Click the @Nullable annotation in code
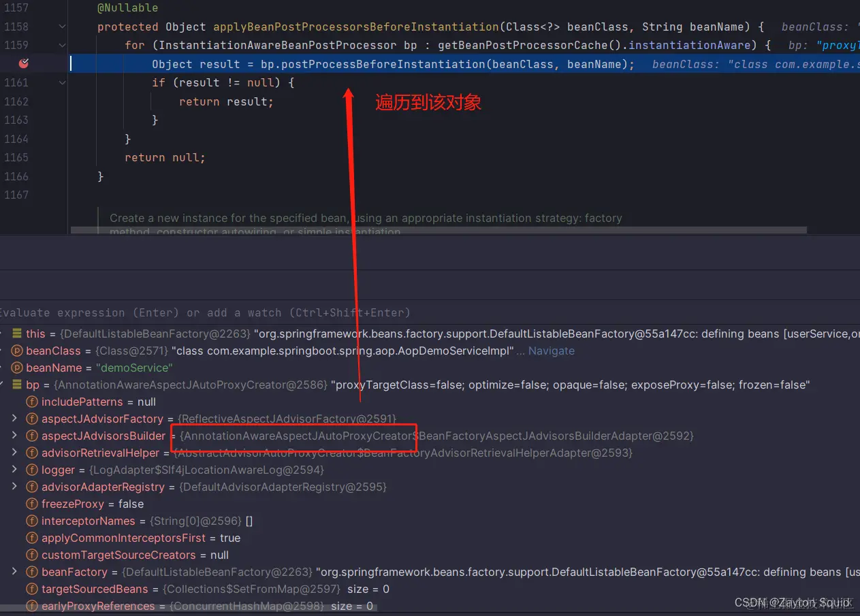 (128, 7)
